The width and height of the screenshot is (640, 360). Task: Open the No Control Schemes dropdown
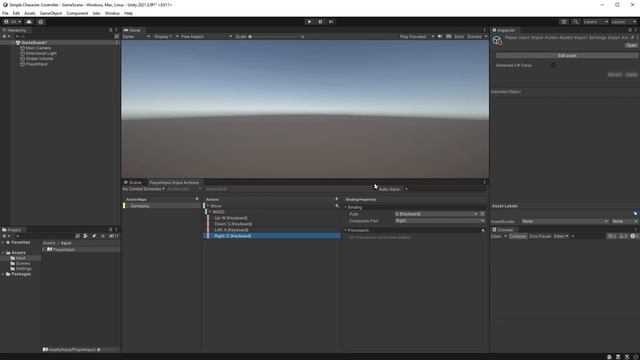coord(144,189)
